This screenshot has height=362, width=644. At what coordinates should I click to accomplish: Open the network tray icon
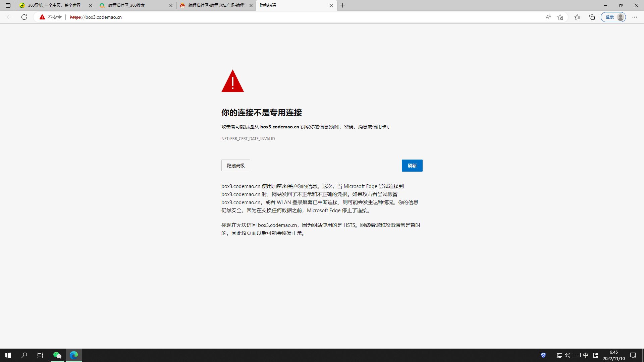click(x=559, y=355)
